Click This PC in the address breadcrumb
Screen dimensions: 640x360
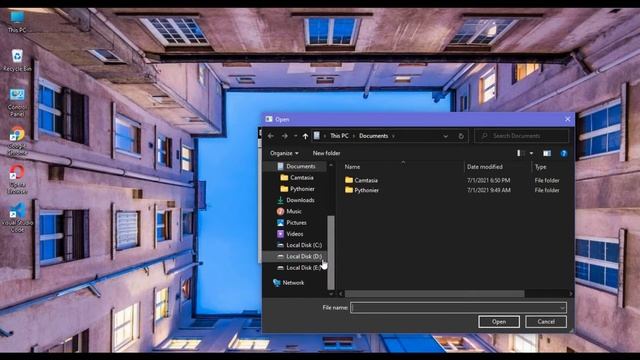(x=339, y=136)
